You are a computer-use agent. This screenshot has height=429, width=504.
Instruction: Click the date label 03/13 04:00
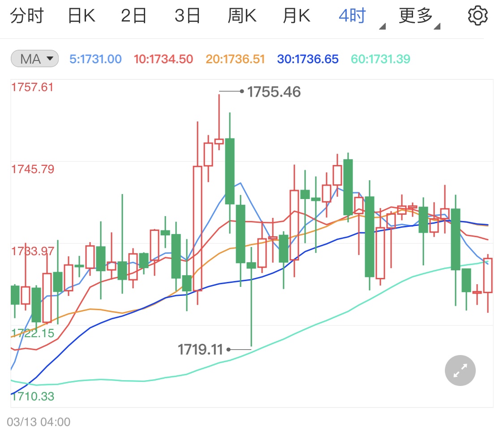tap(39, 422)
